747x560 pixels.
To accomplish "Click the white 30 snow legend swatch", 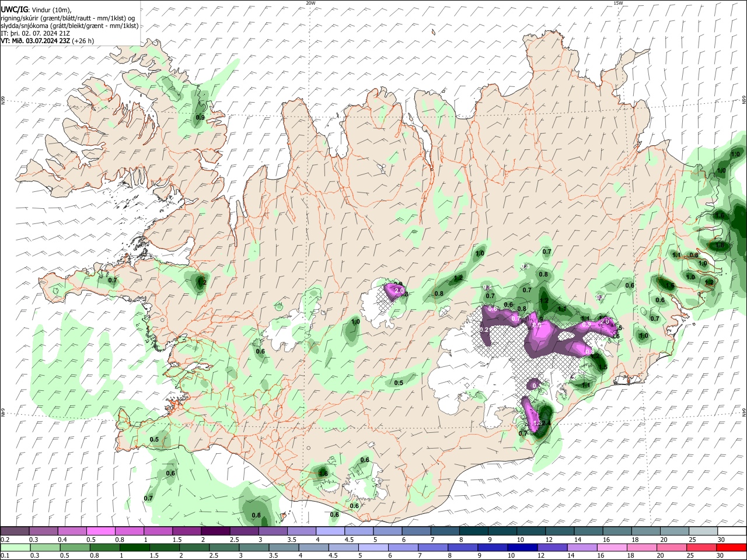I will pyautogui.click(x=731, y=531).
